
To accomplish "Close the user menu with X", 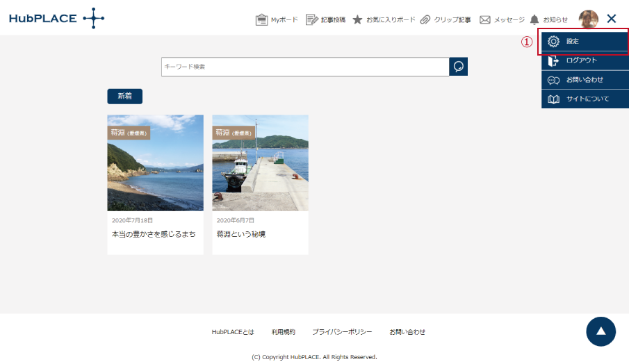I will [x=612, y=19].
